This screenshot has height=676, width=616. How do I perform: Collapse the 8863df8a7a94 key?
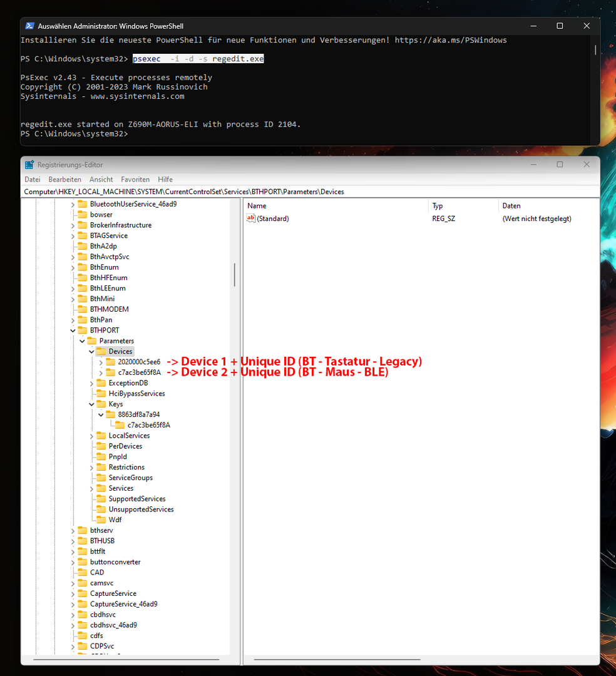(x=101, y=415)
